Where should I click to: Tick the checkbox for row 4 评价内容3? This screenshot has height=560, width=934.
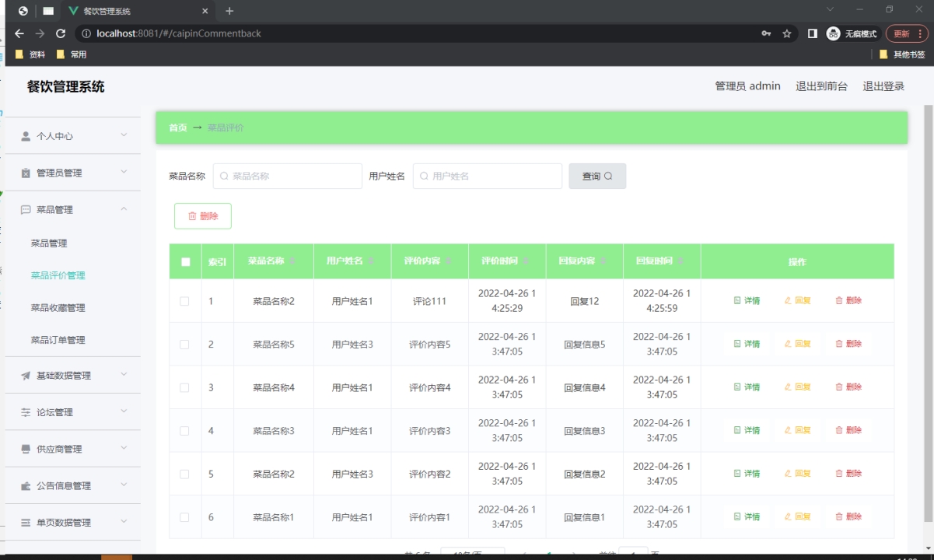[x=184, y=430]
